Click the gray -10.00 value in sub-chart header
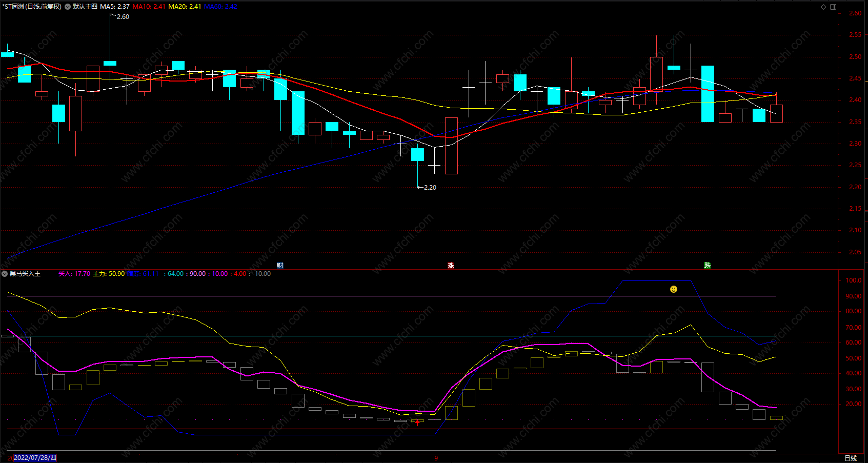This screenshot has height=463, width=868. point(261,274)
